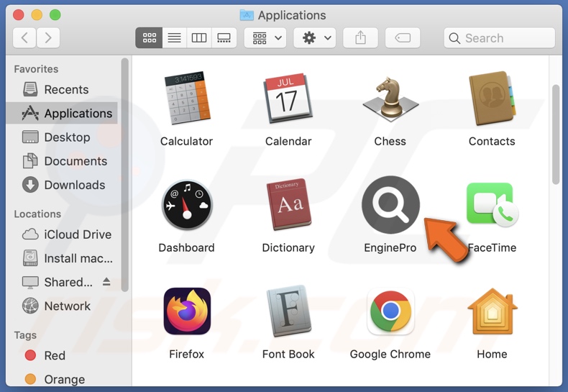Viewport: 568px width, 392px height.
Task: Click the EnginePro name label
Action: tap(390, 248)
